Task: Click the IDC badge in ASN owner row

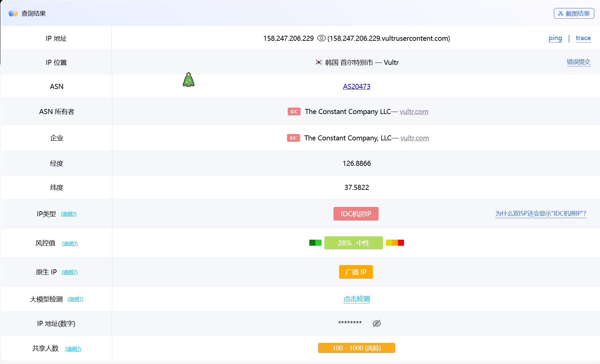Action: tap(294, 112)
